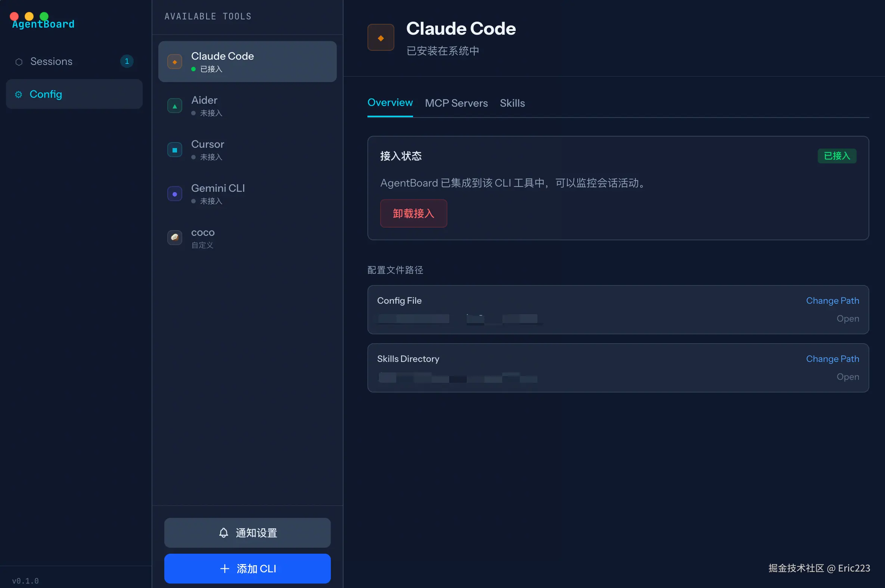The height and width of the screenshot is (588, 885).
Task: Click the large Claude Code header icon
Action: coord(381,38)
